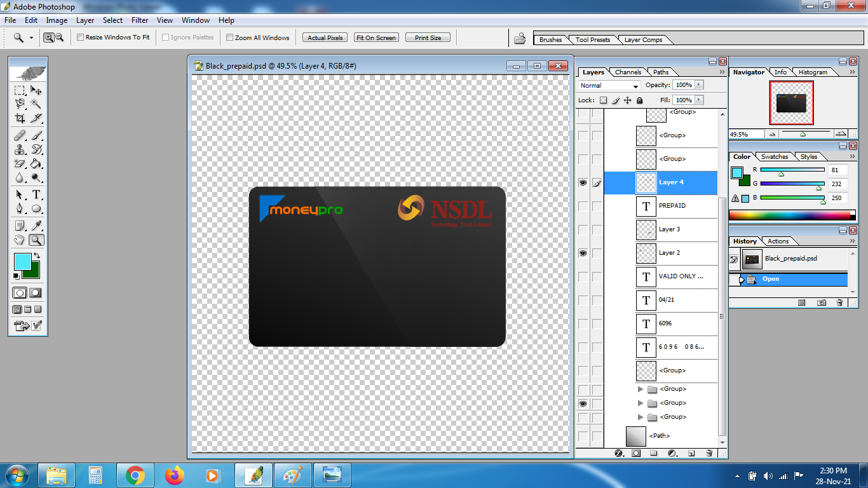Select the Brush tool in the toolbox
Image resolution: width=868 pixels, height=488 pixels.
coord(36,135)
